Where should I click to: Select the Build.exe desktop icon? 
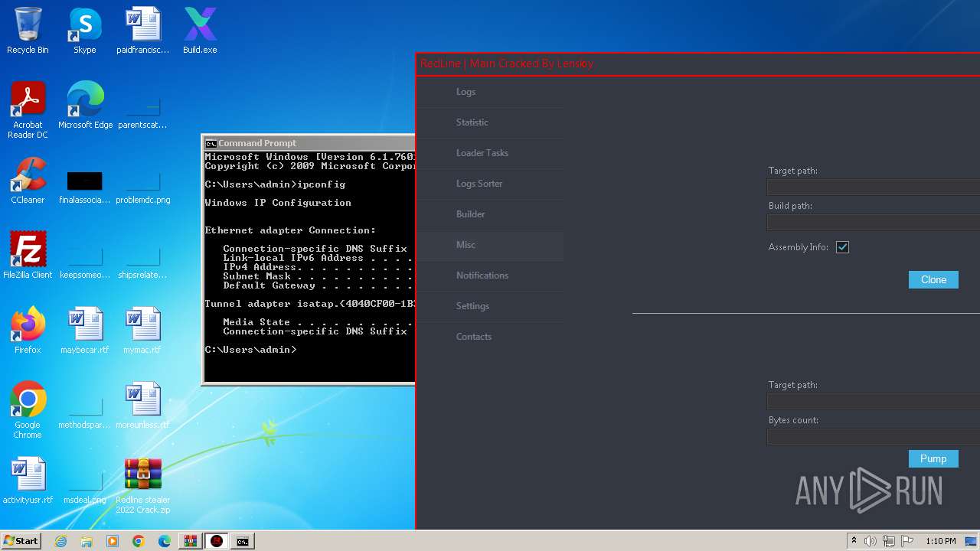click(200, 31)
